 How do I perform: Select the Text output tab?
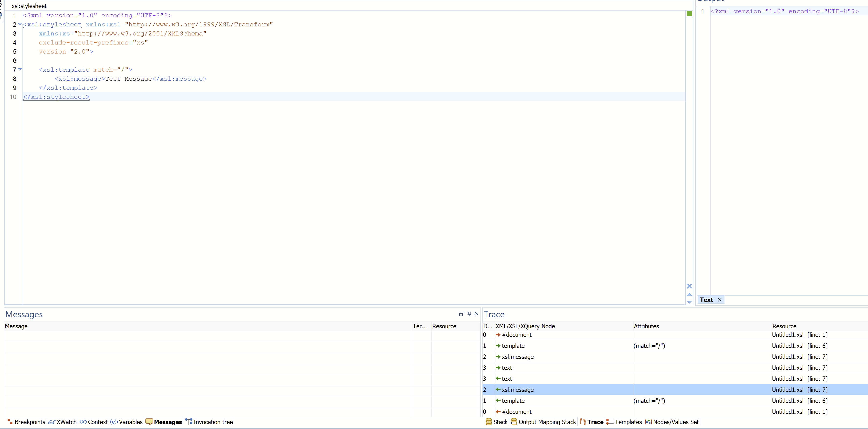point(707,300)
